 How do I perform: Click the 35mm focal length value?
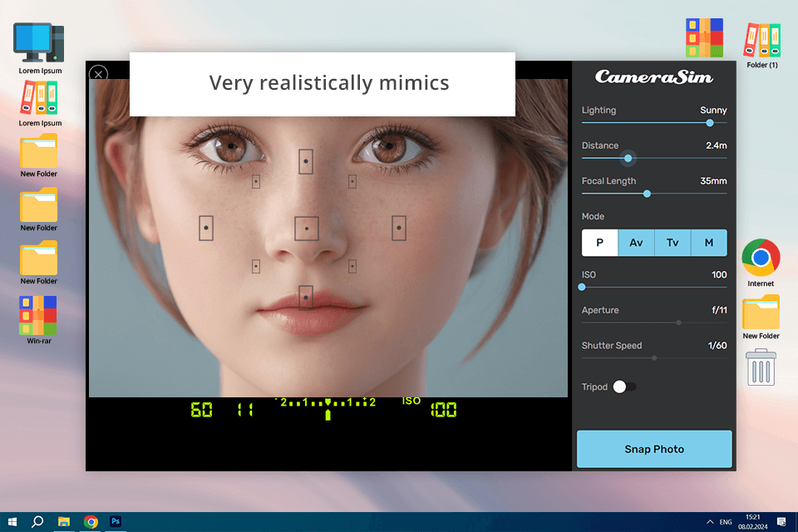coord(713,180)
